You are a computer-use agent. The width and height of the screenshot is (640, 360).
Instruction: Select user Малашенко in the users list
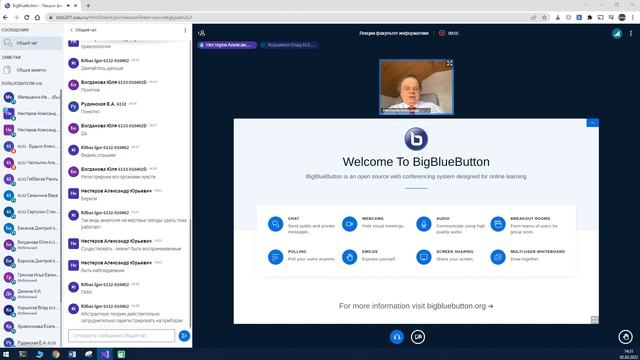click(x=31, y=97)
